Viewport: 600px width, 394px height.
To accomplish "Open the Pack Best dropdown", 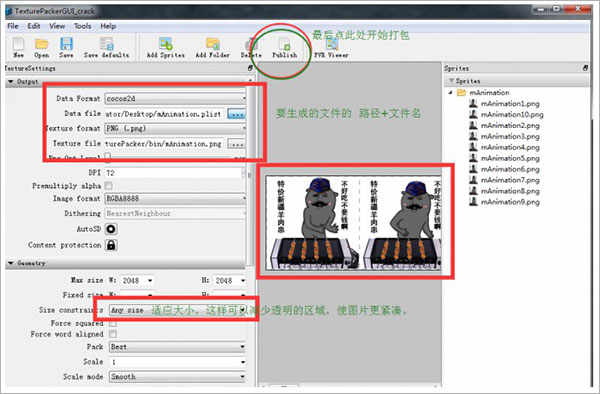I will click(x=178, y=347).
